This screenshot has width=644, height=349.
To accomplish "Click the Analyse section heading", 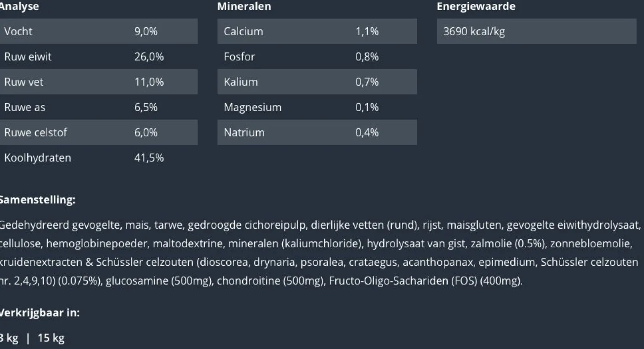I will (x=19, y=7).
